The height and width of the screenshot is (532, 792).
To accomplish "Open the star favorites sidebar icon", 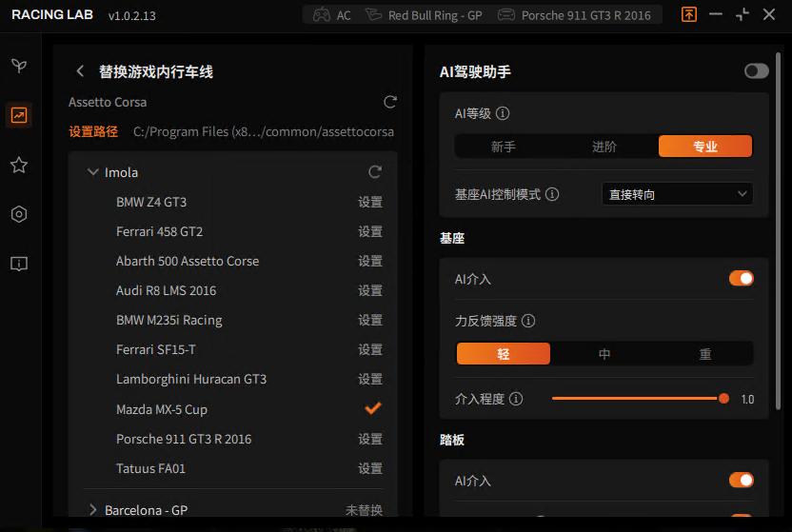I will (x=19, y=165).
